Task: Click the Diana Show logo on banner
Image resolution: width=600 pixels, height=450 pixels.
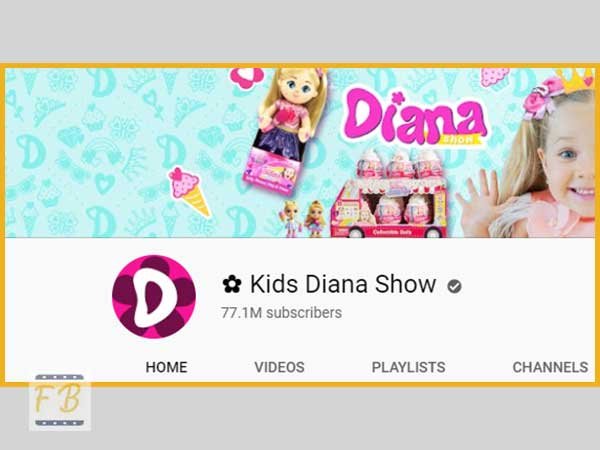Action: (415, 118)
